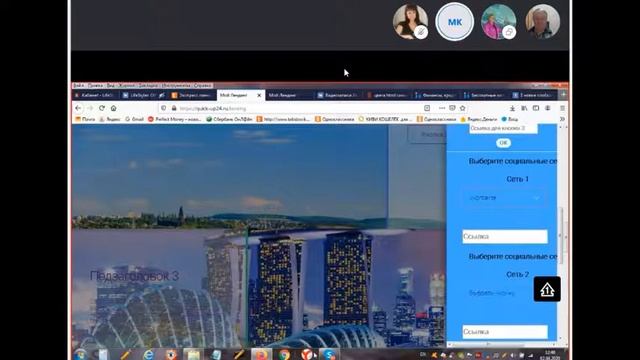The width and height of the screenshot is (640, 360).
Task: Expand the Сеть 2 social network dropdown
Action: click(505, 293)
